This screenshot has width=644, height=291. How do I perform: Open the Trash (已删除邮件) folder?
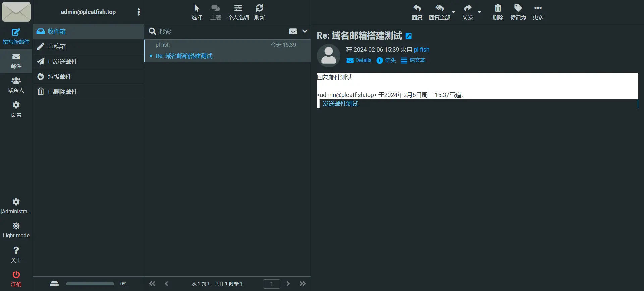click(x=89, y=92)
